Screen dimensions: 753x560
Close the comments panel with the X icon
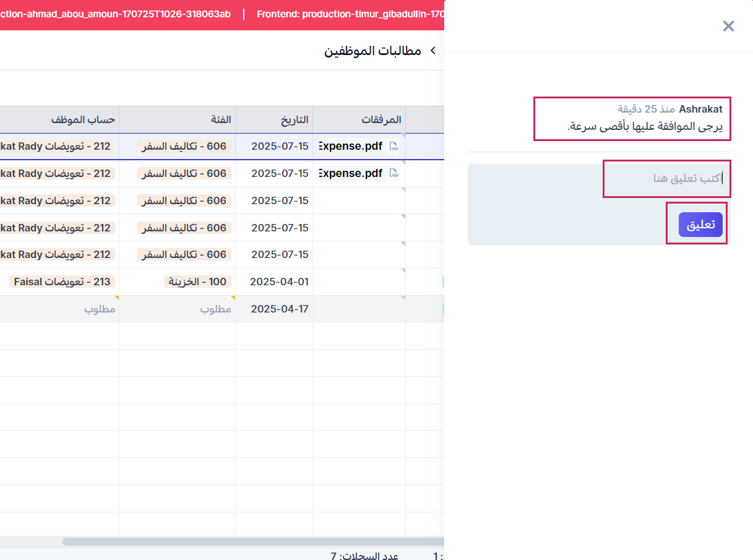point(728,26)
